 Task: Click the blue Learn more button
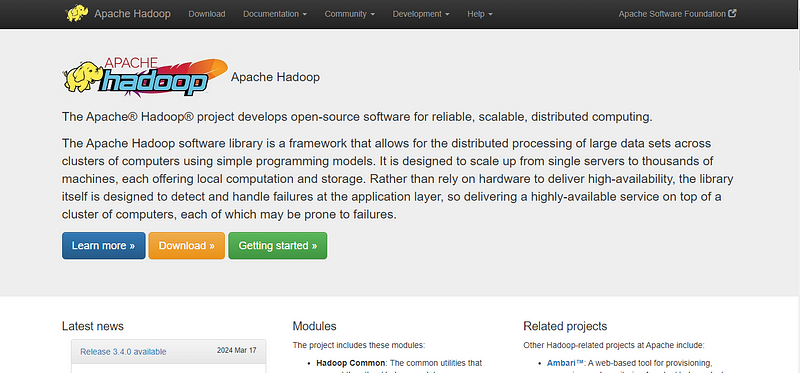pos(104,245)
